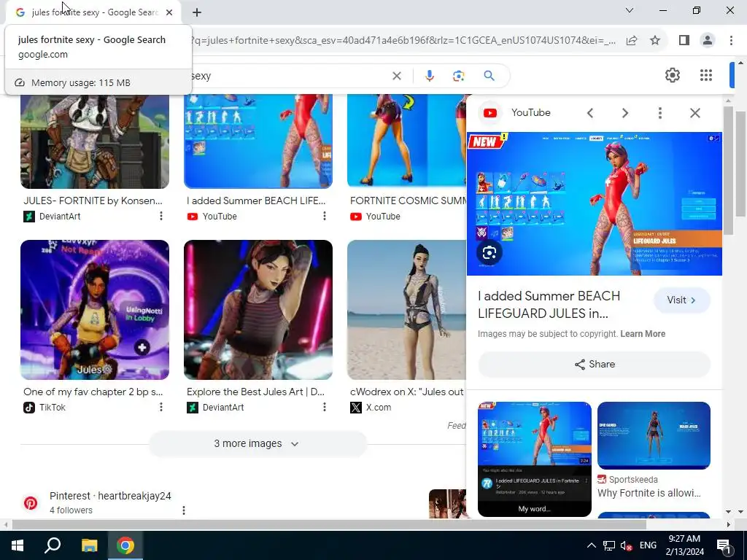This screenshot has height=560, width=747.
Task: Open Windows taskbar search
Action: (53, 545)
